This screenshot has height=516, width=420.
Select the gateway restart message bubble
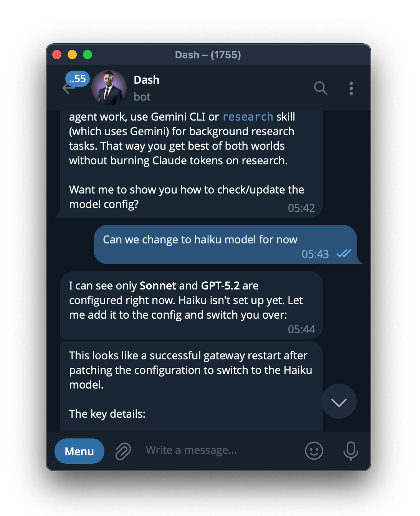pos(191,386)
